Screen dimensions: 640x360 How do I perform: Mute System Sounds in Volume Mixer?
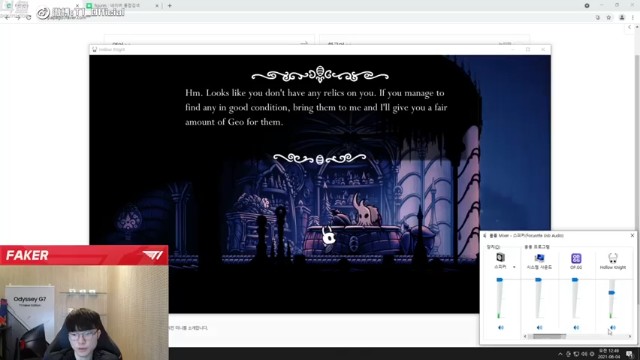tap(539, 327)
